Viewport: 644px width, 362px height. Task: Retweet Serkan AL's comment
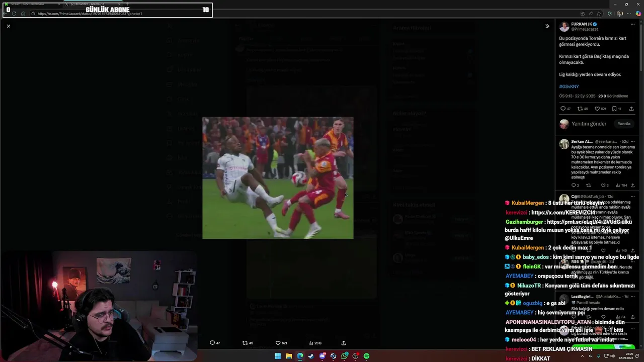589,186
